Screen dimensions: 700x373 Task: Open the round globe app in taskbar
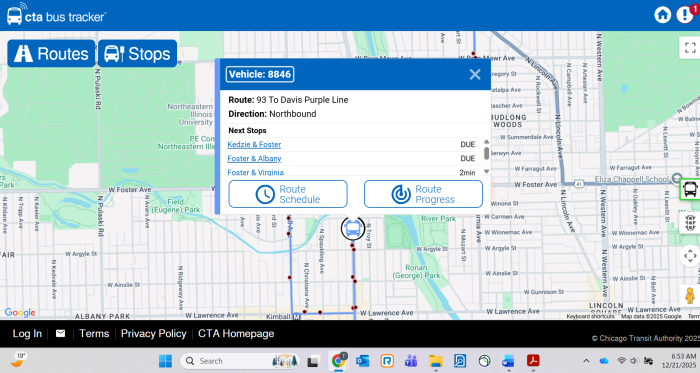point(484,361)
